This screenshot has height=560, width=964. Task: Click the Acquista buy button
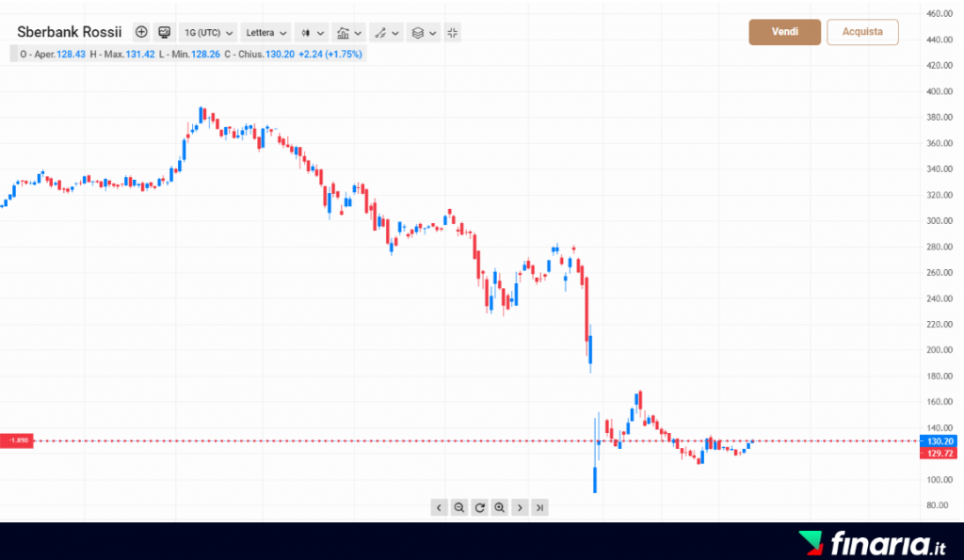pos(862,32)
